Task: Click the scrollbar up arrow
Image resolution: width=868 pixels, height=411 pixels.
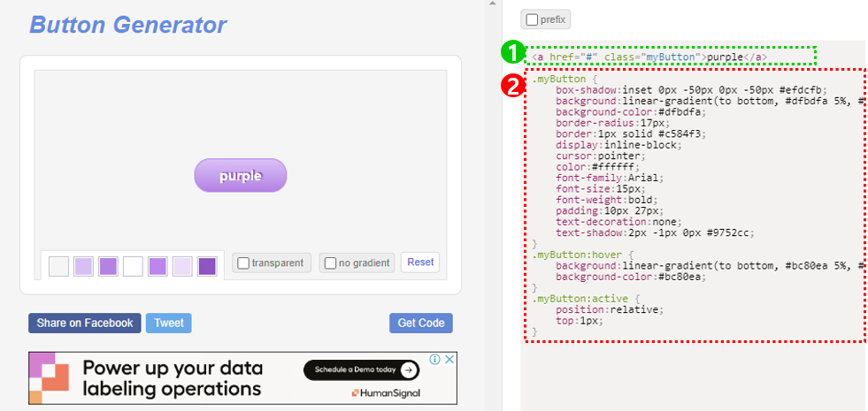Action: pyautogui.click(x=491, y=4)
